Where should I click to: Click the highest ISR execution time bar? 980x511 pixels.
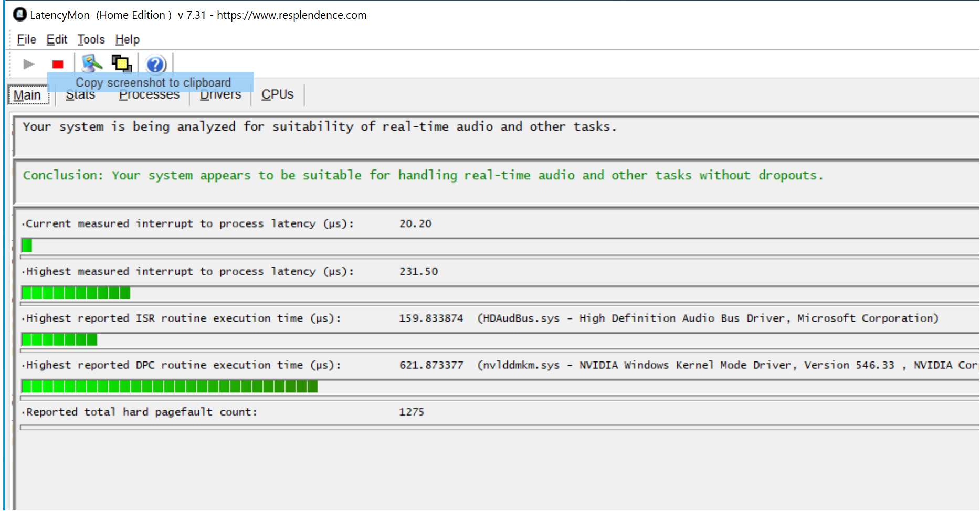click(x=500, y=339)
